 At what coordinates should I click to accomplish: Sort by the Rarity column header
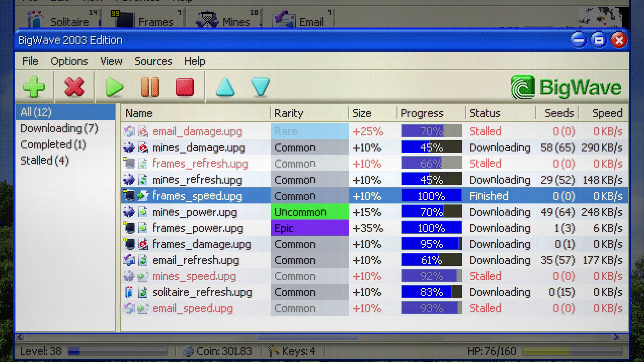310,113
